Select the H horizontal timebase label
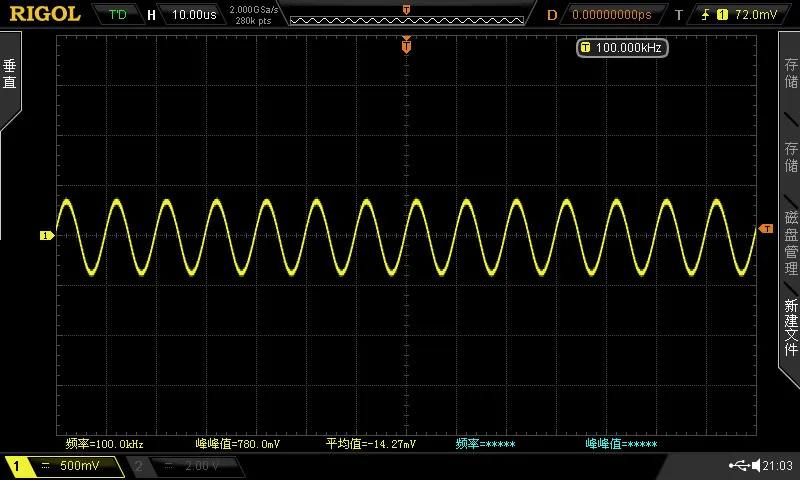Screen dimensions: 800x480 click(x=151, y=15)
